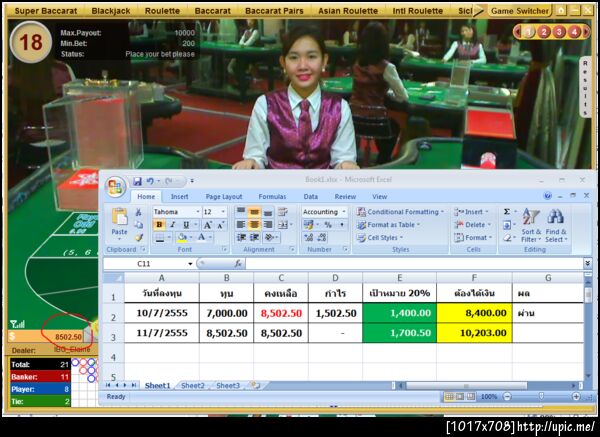This screenshot has width=600, height=437.
Task: Toggle Underline formatting
Action: point(186,225)
